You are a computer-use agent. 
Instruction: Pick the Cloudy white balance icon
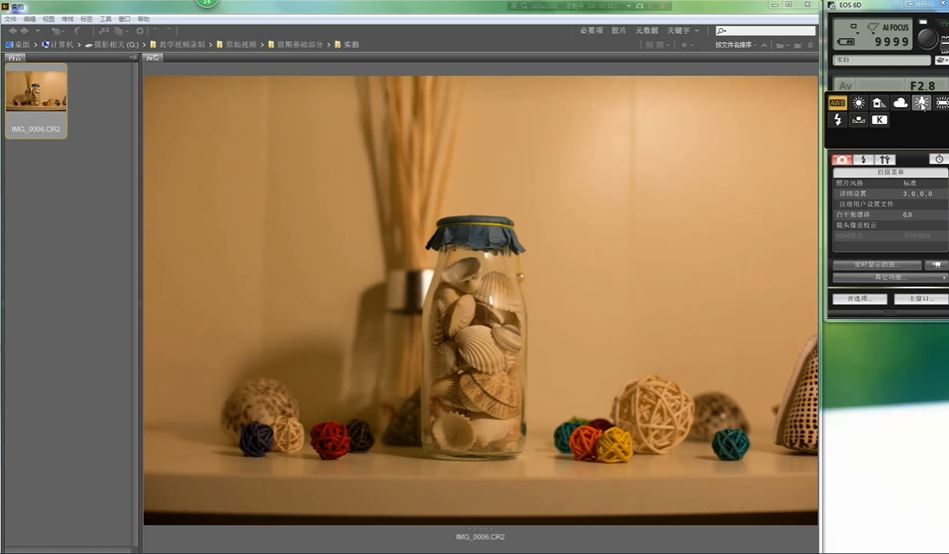pyautogui.click(x=900, y=103)
